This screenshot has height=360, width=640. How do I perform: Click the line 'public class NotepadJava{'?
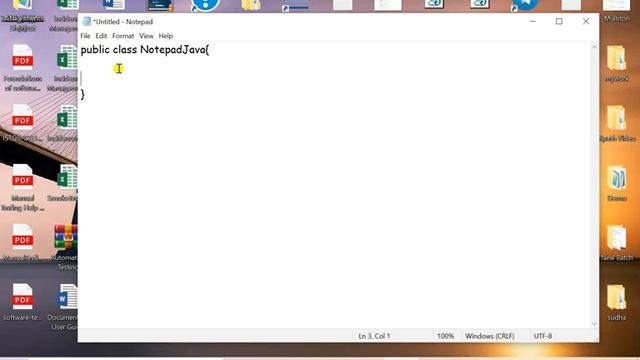(145, 50)
